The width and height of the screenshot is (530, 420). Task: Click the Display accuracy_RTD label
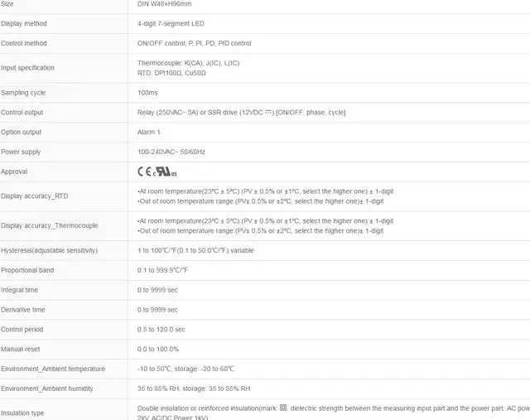(x=35, y=196)
